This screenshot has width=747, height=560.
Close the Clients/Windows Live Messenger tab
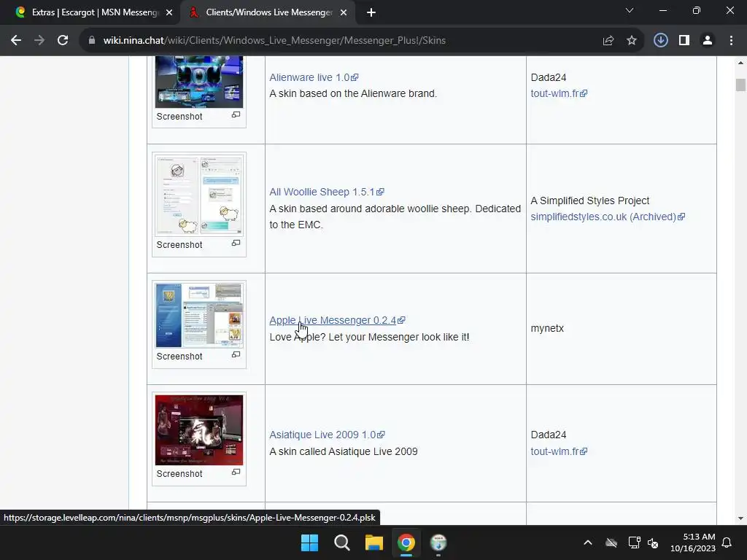[344, 12]
